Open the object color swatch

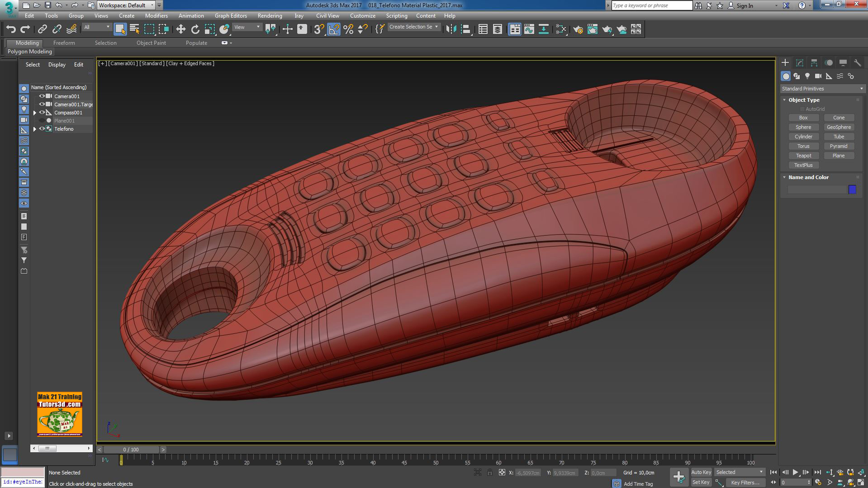pos(852,190)
